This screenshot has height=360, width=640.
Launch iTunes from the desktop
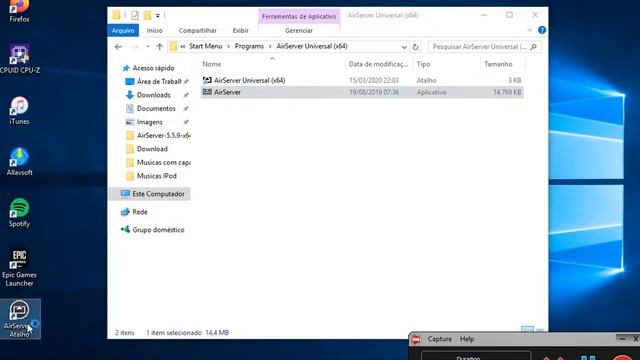coord(19,111)
